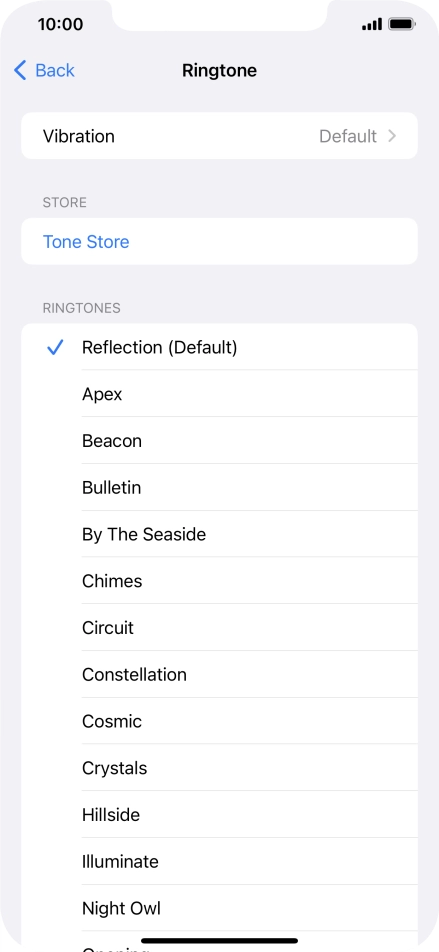This screenshot has width=439, height=952.
Task: Select the Circuit ringtone
Action: (x=219, y=628)
